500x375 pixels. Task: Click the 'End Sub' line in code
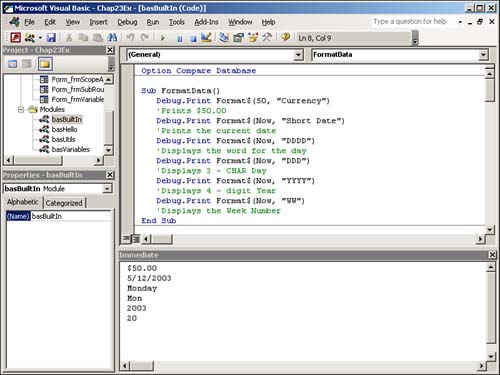(159, 221)
